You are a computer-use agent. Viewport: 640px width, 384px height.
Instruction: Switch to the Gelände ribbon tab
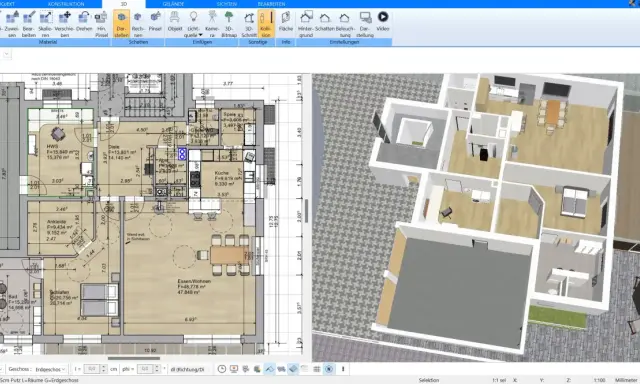pos(173,4)
